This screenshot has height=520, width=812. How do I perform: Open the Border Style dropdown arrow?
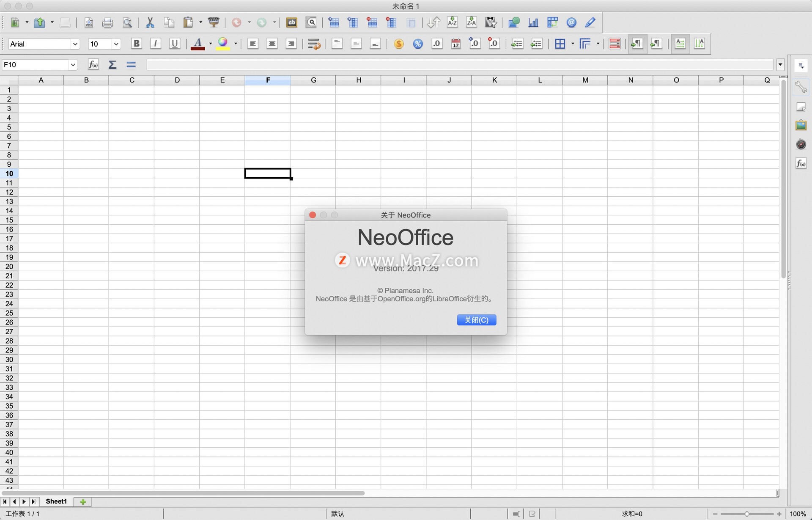tap(598, 44)
